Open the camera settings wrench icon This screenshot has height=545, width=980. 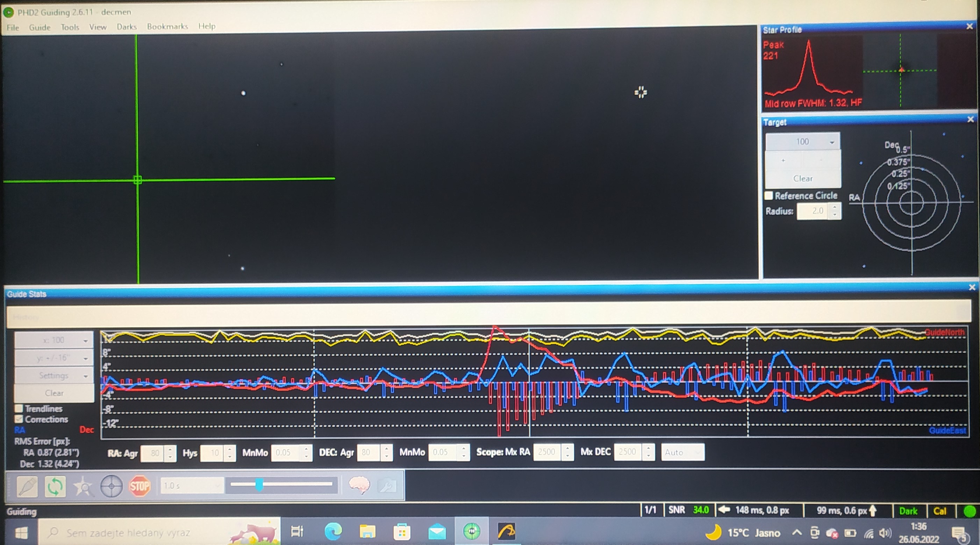coord(387,486)
